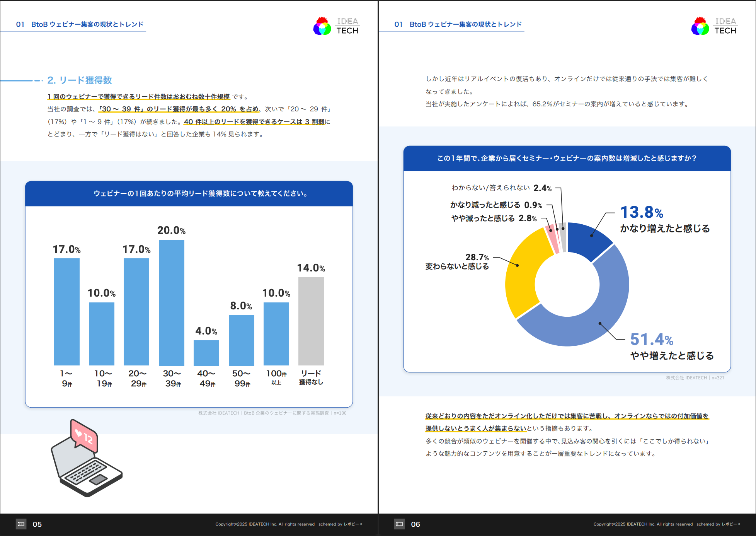Click the smallest bar labeled 4.0%

(x=206, y=353)
